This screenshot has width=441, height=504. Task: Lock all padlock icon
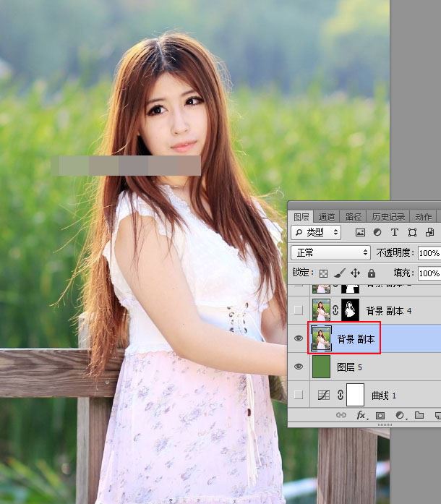pyautogui.click(x=372, y=273)
